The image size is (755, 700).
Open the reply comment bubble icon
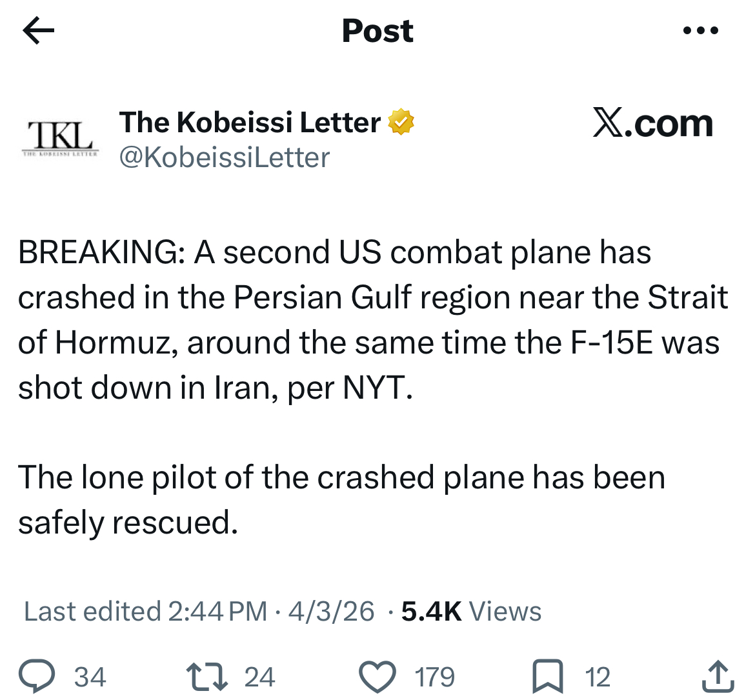(37, 676)
